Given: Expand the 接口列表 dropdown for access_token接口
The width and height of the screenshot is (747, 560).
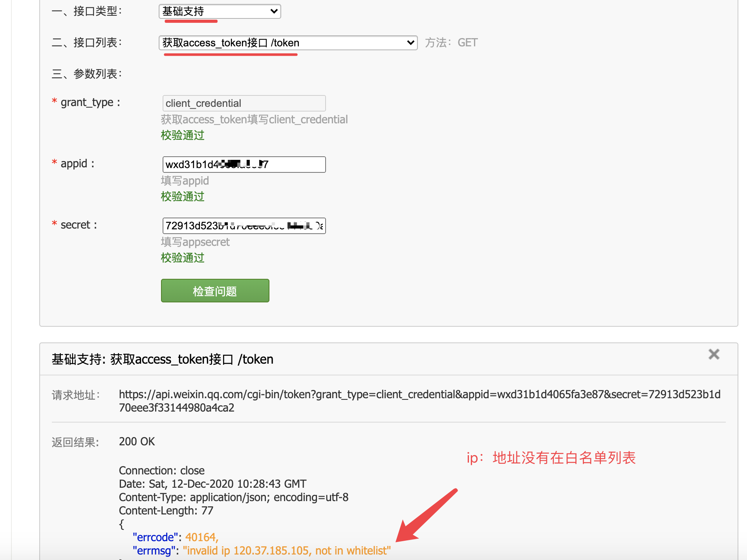Looking at the screenshot, I should pyautogui.click(x=287, y=43).
